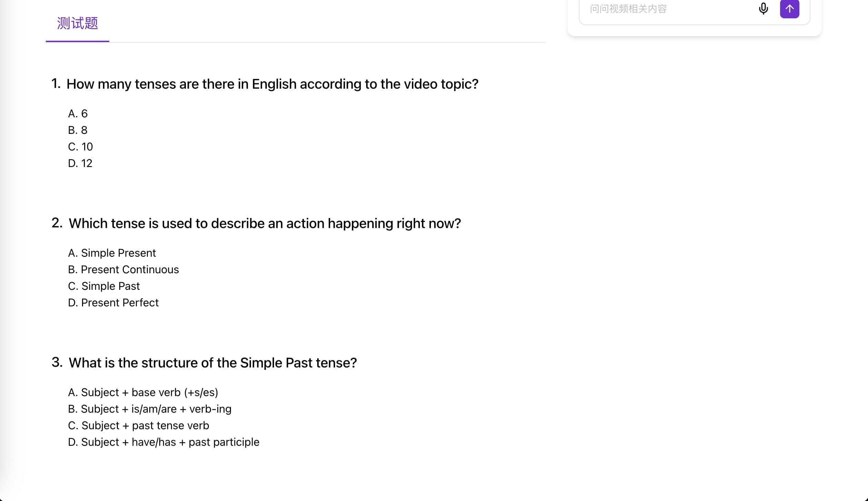Choose option C. 10 in question 1

(x=80, y=147)
